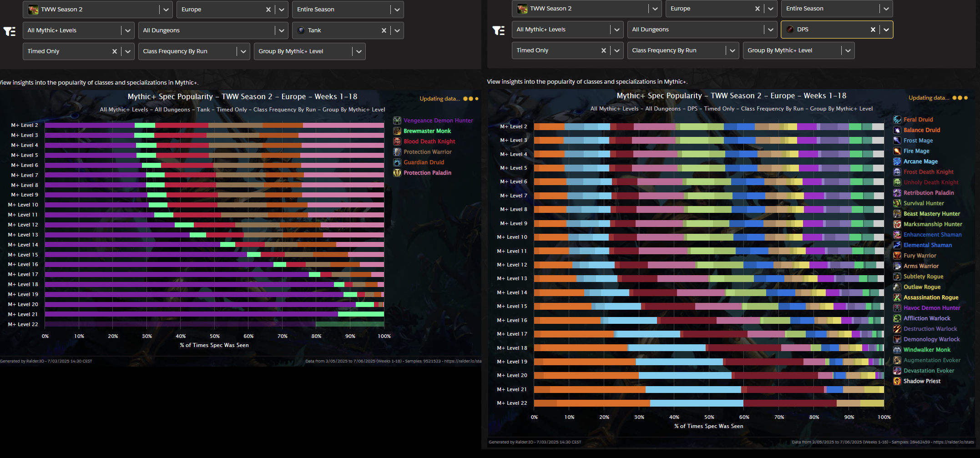
Task: Click the Frost Death Knight legend icon
Action: (897, 172)
